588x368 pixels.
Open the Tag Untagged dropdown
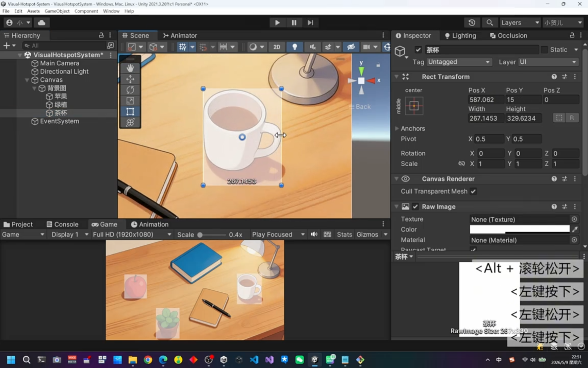(459, 62)
